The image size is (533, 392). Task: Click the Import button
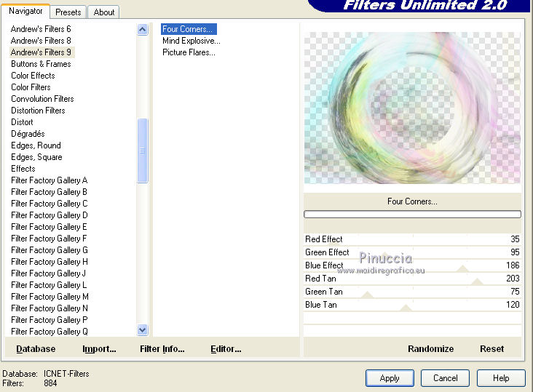tap(99, 349)
